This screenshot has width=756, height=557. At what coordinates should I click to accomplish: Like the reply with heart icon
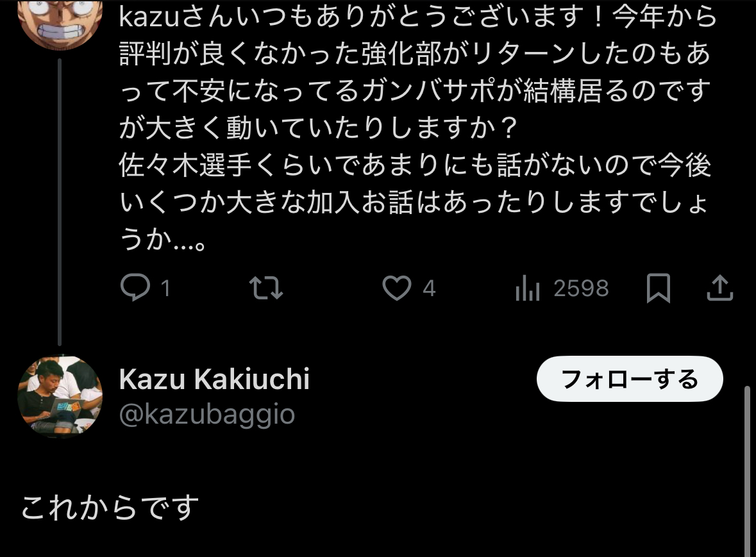(x=397, y=288)
